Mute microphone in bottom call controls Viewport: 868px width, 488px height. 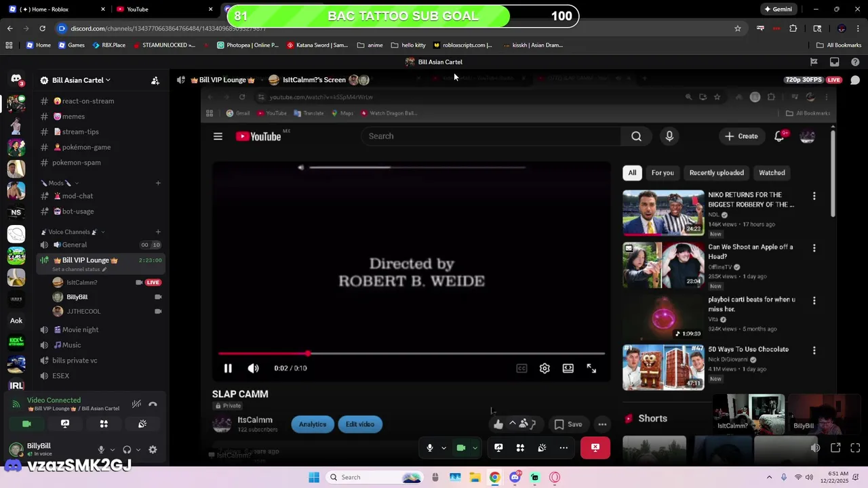tap(429, 447)
